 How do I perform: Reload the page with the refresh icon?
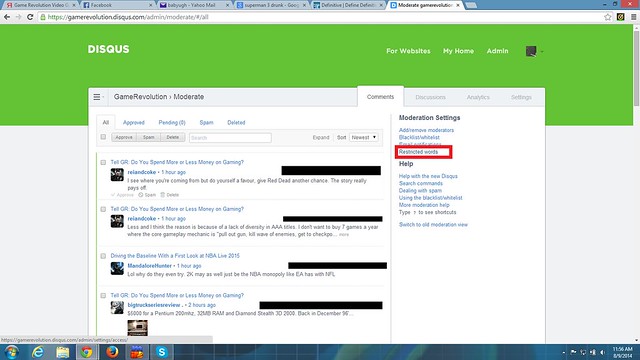click(x=30, y=17)
